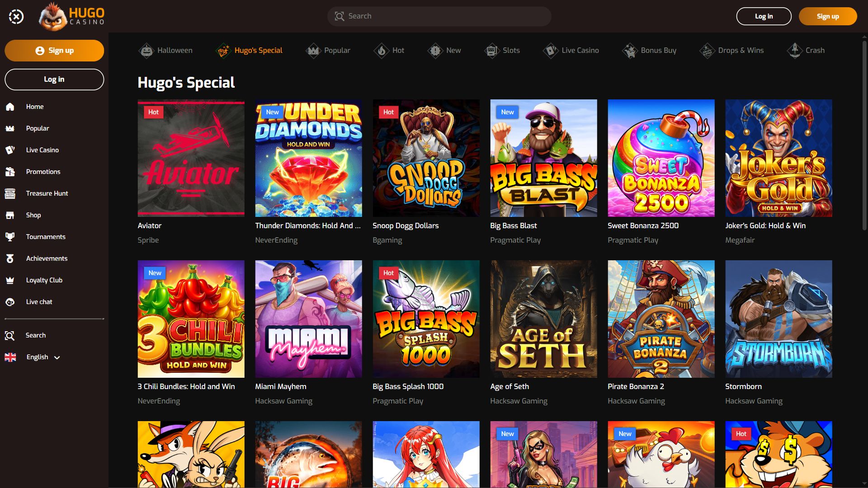Click the sidebar Log in button

coord(54,80)
